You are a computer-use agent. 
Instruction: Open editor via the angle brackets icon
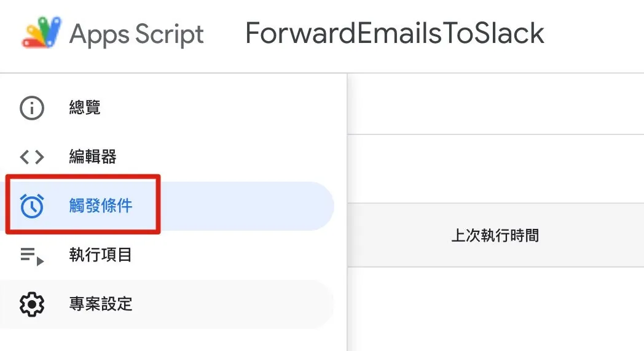click(31, 157)
